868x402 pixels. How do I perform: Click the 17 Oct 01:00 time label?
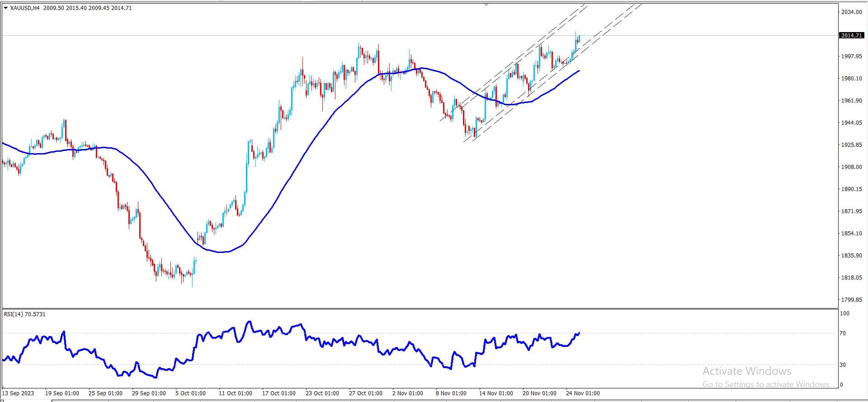click(279, 393)
